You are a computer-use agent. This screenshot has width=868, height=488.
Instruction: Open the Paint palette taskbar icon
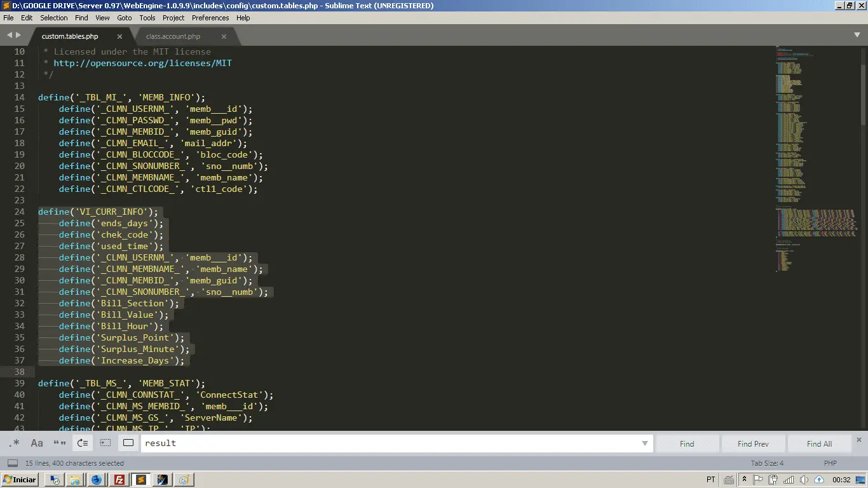point(184,480)
